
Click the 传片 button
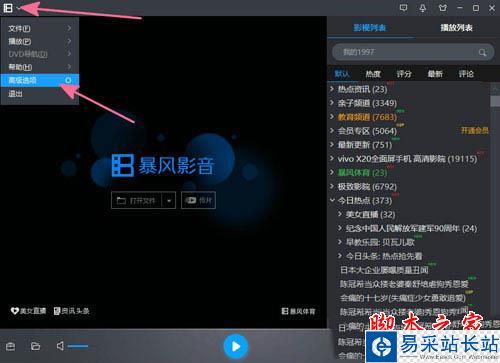click(198, 200)
